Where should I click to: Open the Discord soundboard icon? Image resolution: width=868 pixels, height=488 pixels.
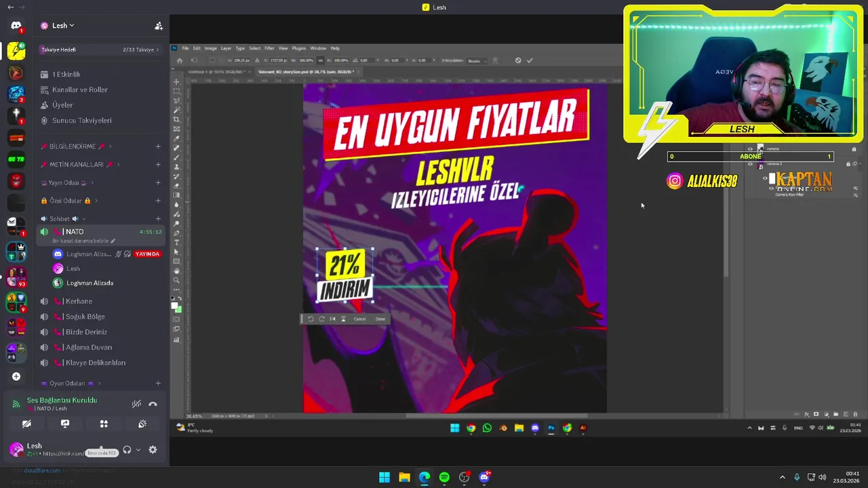142,424
